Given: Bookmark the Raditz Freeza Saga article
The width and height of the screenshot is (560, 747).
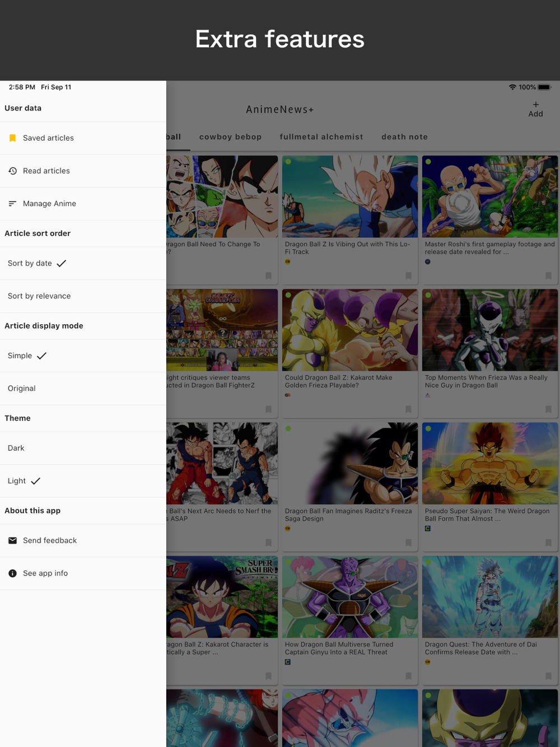Looking at the screenshot, I should click(408, 543).
